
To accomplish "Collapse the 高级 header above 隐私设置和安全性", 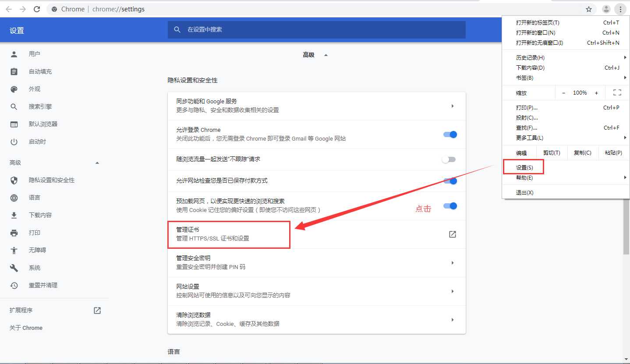I will point(326,55).
